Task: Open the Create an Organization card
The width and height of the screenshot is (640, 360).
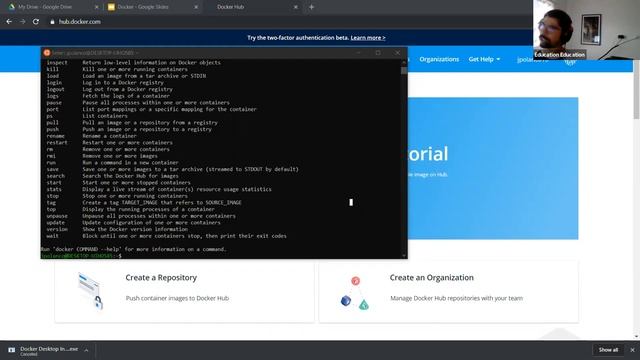Action: 449,292
